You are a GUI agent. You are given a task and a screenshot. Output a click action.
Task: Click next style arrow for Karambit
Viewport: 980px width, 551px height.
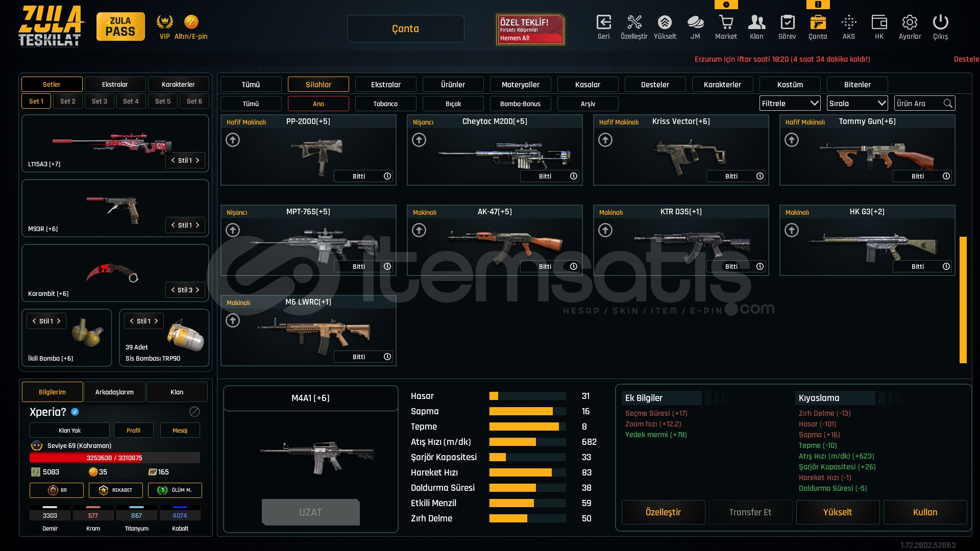point(198,290)
